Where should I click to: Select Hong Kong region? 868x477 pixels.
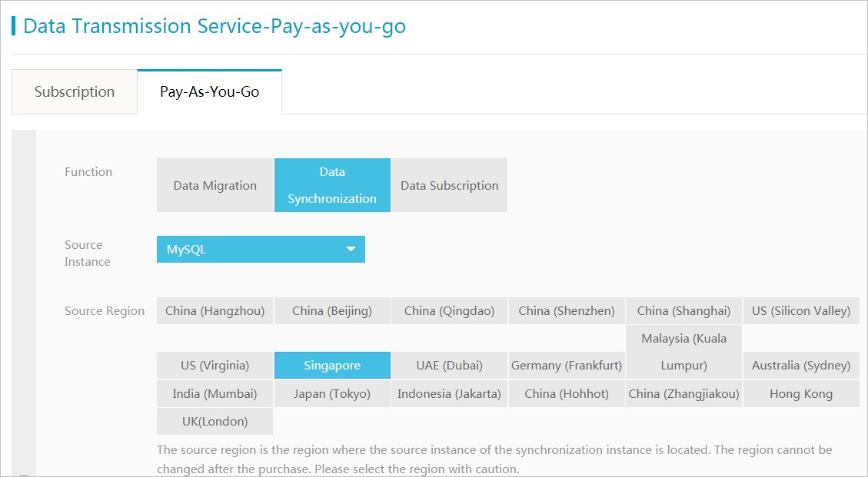[x=801, y=394]
